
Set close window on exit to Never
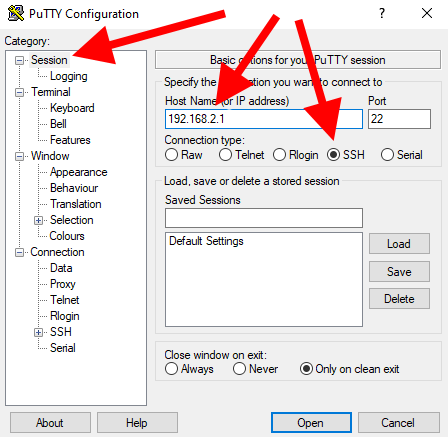pyautogui.click(x=239, y=369)
